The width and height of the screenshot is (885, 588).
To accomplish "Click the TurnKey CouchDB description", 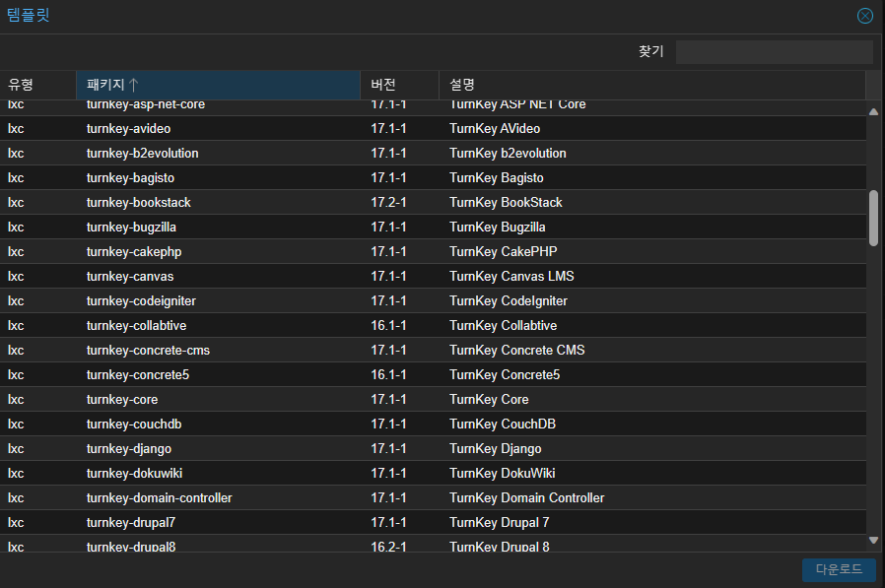I will tap(503, 425).
